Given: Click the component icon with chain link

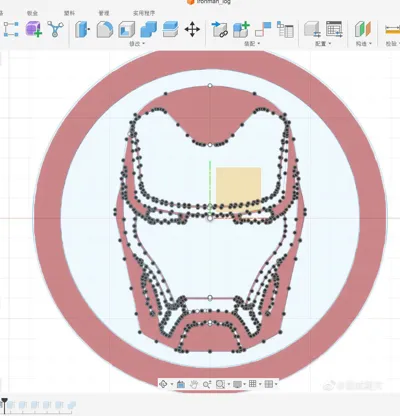Looking at the screenshot, I should click(220, 29).
